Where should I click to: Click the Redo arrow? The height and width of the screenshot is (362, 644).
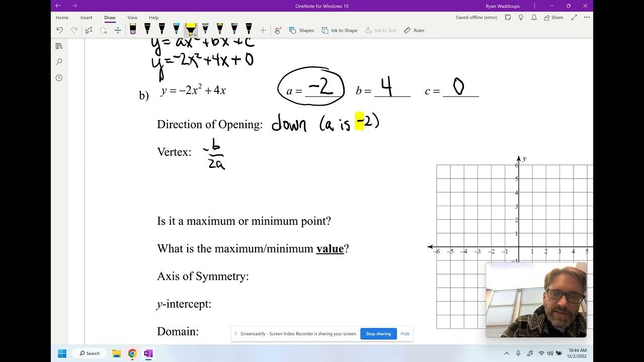74,30
